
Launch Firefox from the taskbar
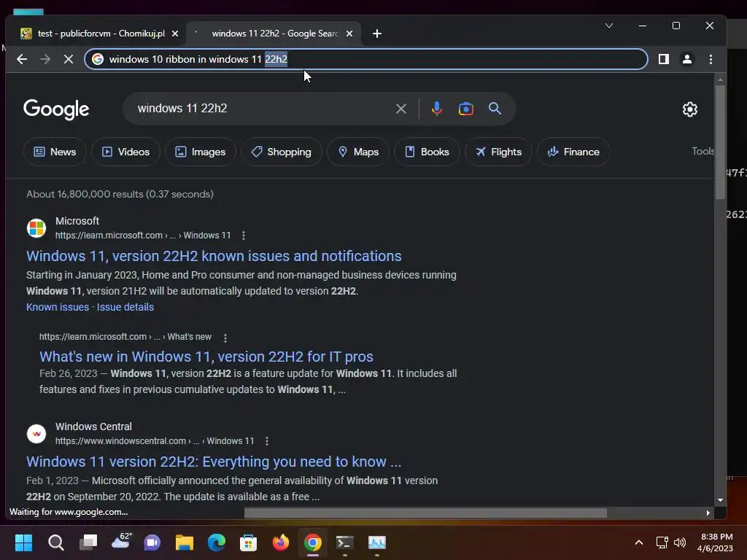click(281, 542)
